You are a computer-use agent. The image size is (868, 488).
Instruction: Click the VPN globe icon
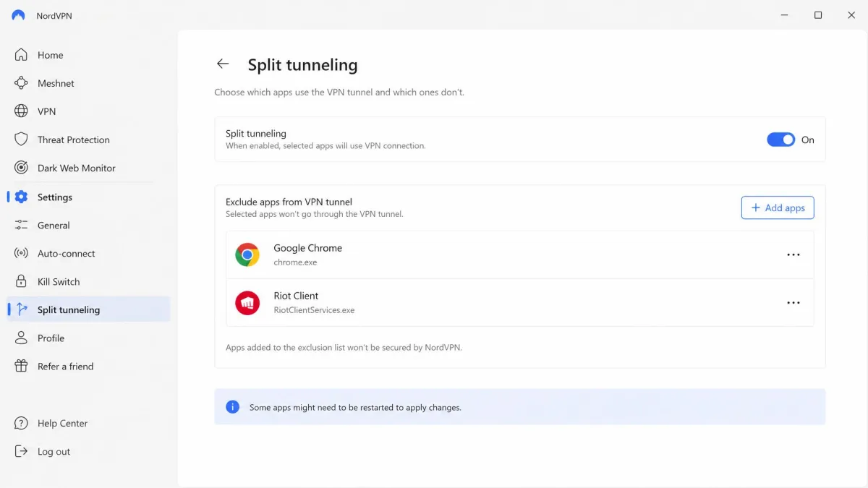(x=21, y=111)
